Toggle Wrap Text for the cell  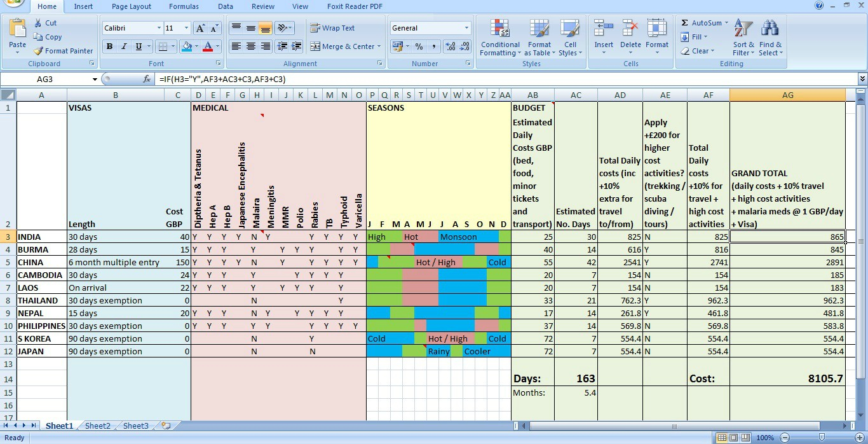(x=332, y=28)
